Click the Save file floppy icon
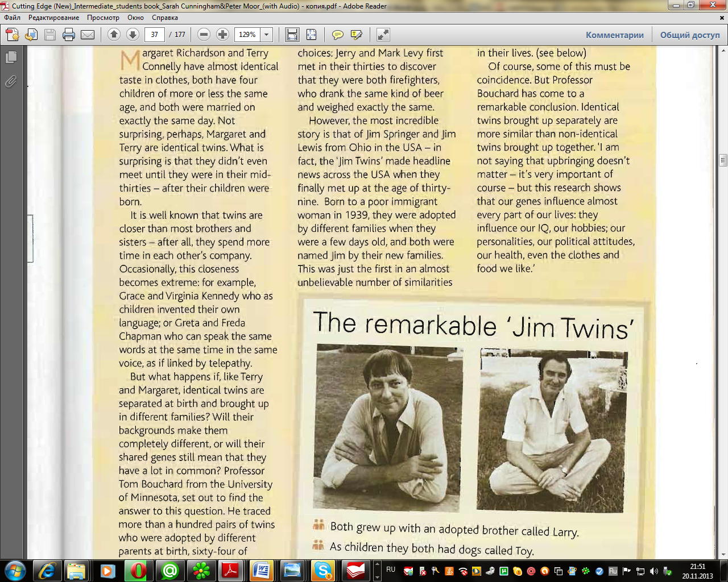Image resolution: width=728 pixels, height=582 pixels. click(x=50, y=35)
